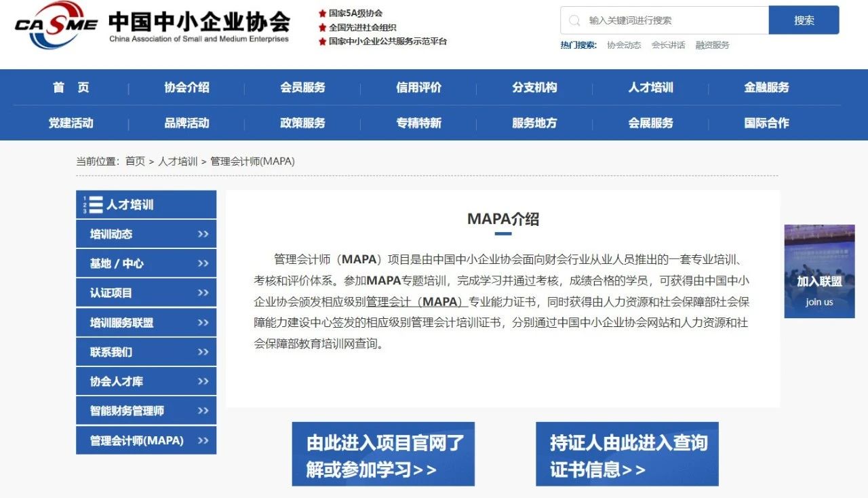Click the 中国中小企业协会 title text
This screenshot has height=498, width=868.
click(199, 22)
